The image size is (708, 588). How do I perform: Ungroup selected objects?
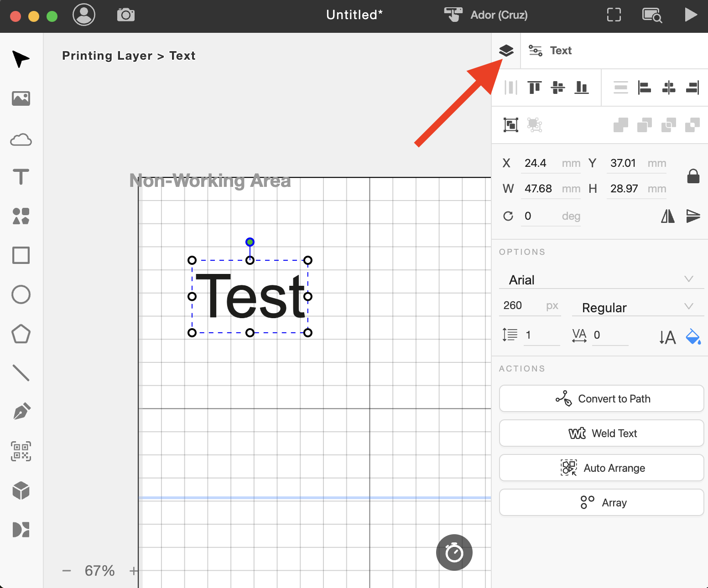(535, 124)
